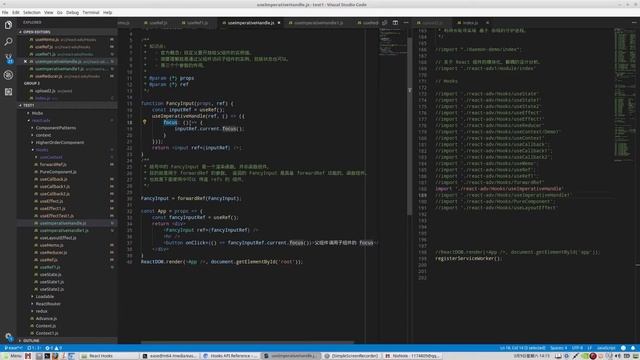
Task: Switch to the useRef1.js editor tab
Action: pos(197,23)
